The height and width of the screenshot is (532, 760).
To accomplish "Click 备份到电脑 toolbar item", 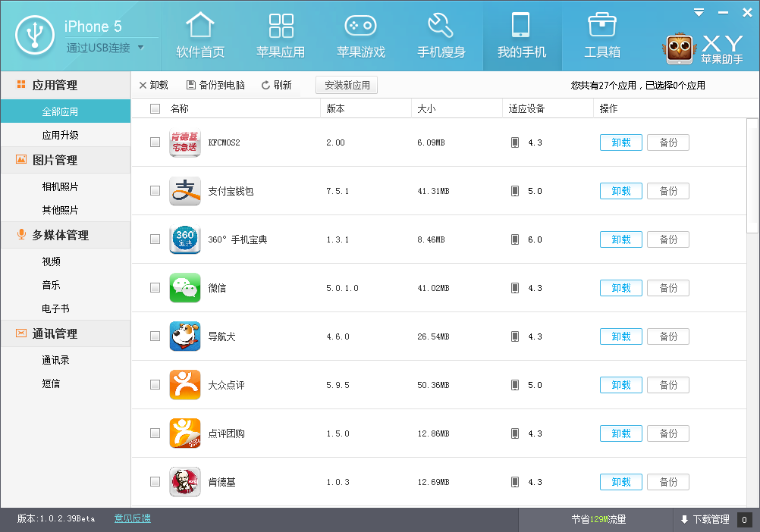I will click(215, 85).
